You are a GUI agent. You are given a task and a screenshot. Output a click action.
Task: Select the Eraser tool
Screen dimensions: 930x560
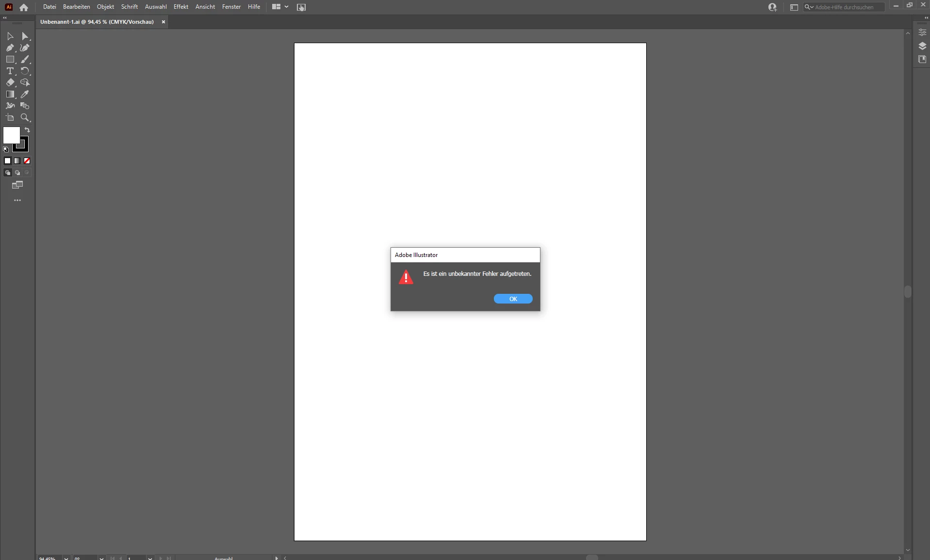(x=10, y=83)
